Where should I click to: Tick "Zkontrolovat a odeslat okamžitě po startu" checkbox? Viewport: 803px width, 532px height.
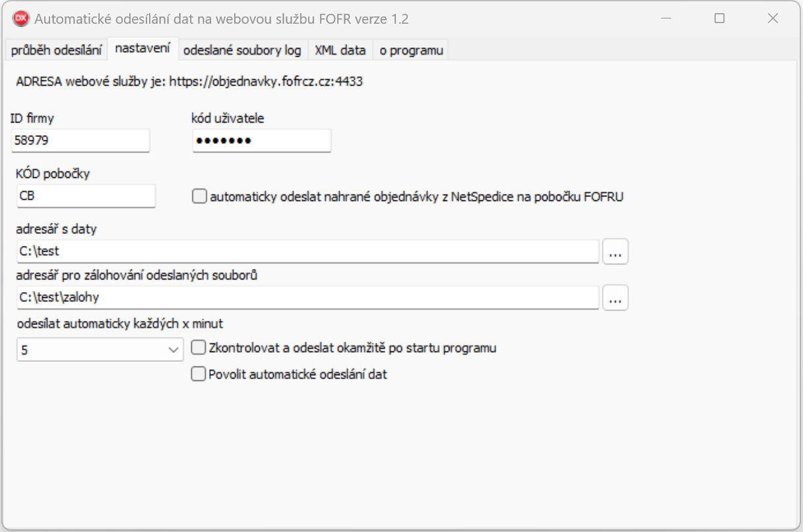point(198,347)
